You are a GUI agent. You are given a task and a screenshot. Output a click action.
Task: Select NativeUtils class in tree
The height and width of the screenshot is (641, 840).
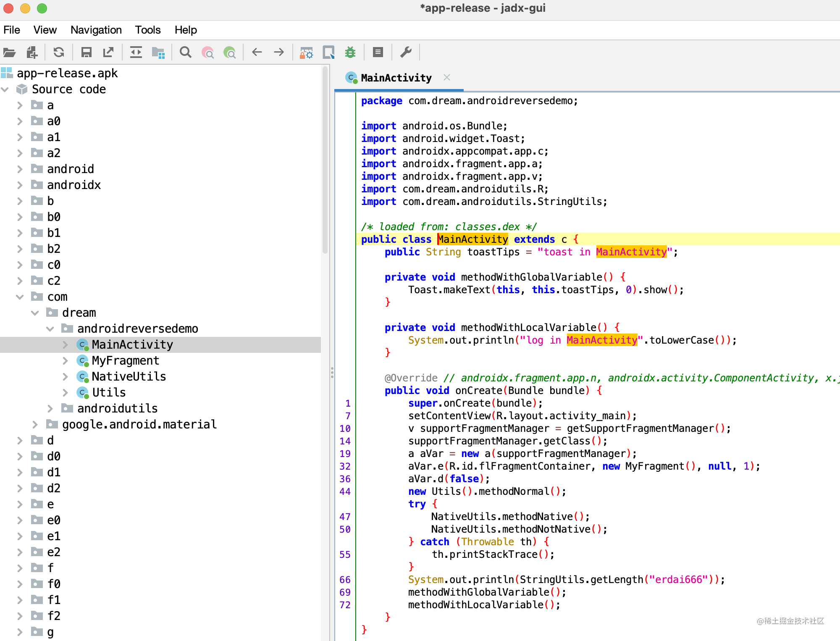coord(129,377)
